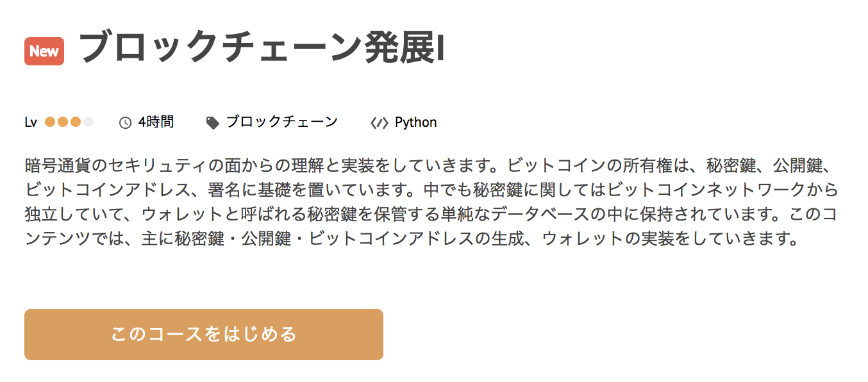Click the gray empty fourth level dot
The width and height of the screenshot is (868, 382).
88,122
